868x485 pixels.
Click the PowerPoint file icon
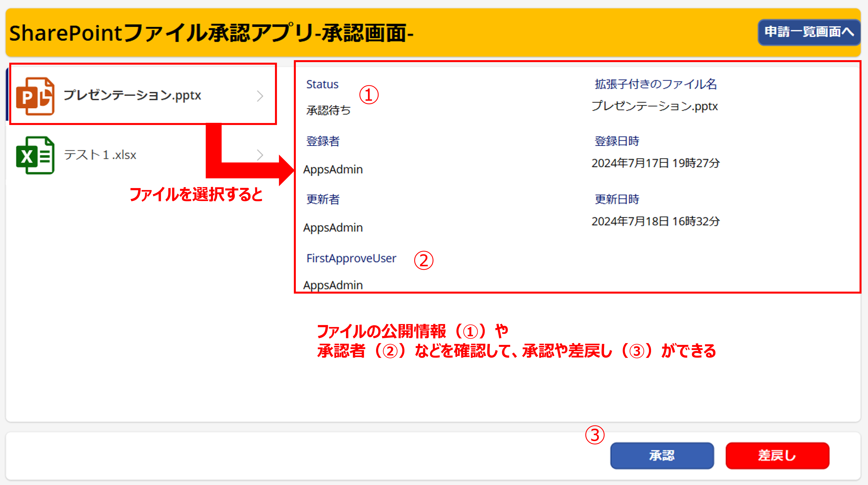[x=35, y=96]
